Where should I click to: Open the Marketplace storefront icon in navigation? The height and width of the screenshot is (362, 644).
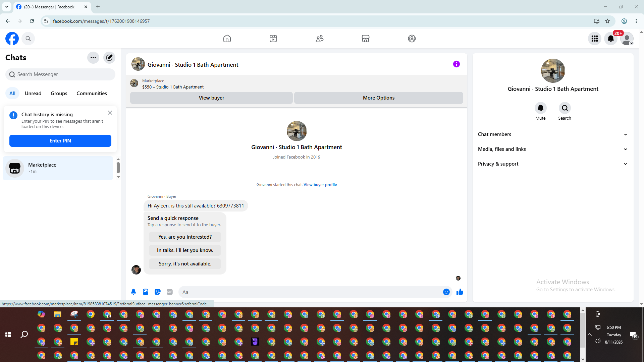click(x=366, y=39)
